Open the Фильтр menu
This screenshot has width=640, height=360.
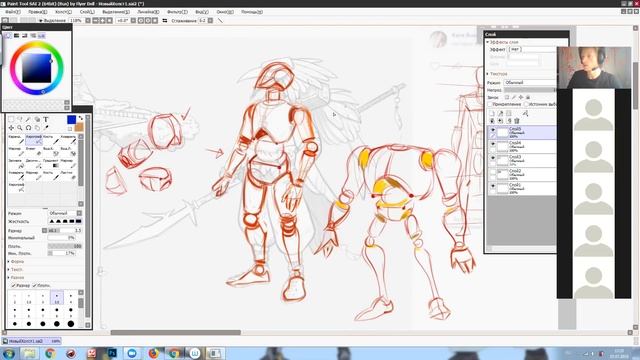pyautogui.click(x=177, y=12)
